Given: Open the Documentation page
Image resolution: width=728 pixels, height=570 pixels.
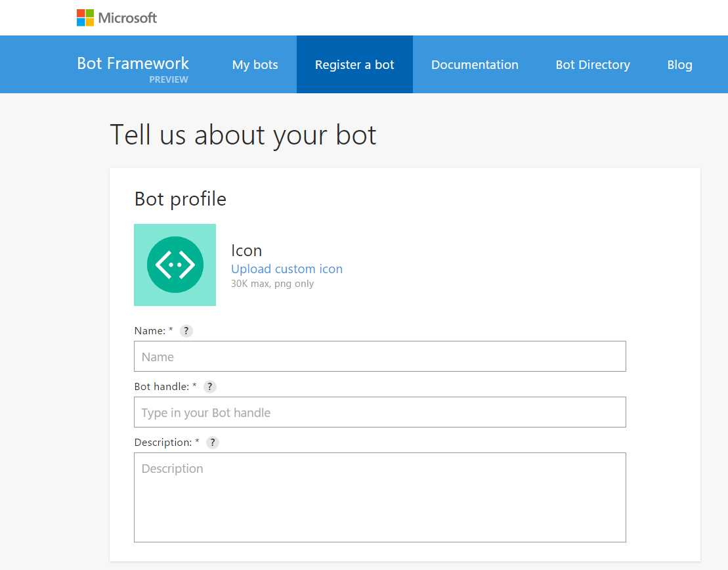Looking at the screenshot, I should [475, 64].
